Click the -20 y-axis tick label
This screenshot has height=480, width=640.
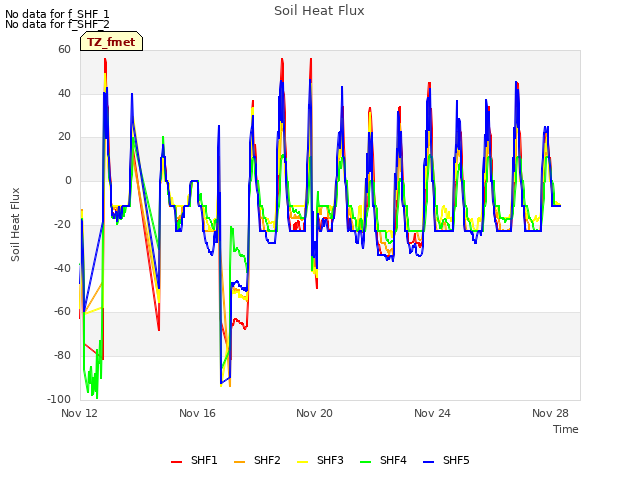[62, 224]
